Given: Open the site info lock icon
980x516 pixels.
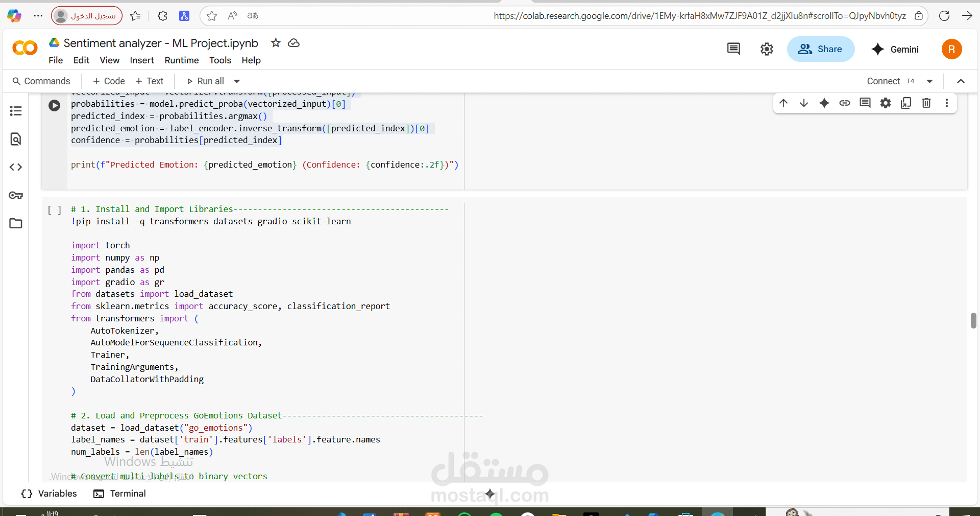Looking at the screenshot, I should click(919, 16).
